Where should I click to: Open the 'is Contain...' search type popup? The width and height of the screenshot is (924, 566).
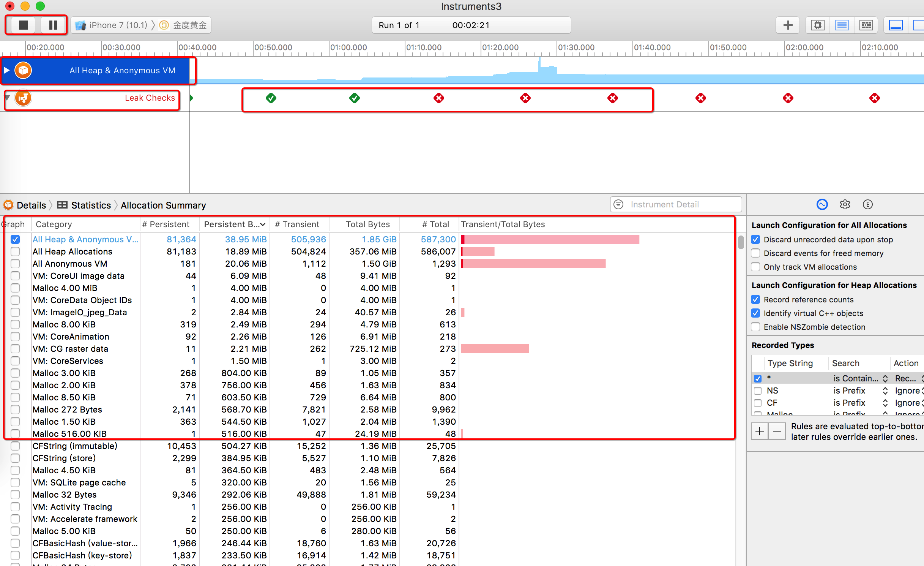860,378
